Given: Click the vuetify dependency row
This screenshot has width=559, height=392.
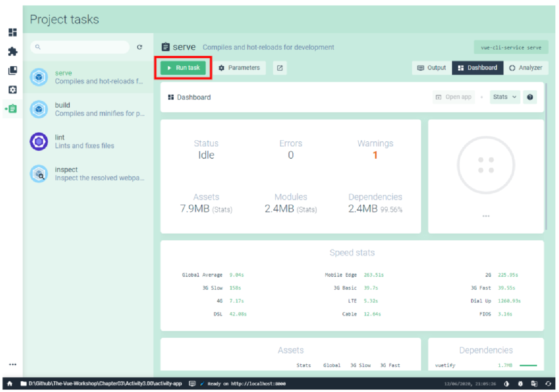Looking at the screenshot, I should pos(486,365).
